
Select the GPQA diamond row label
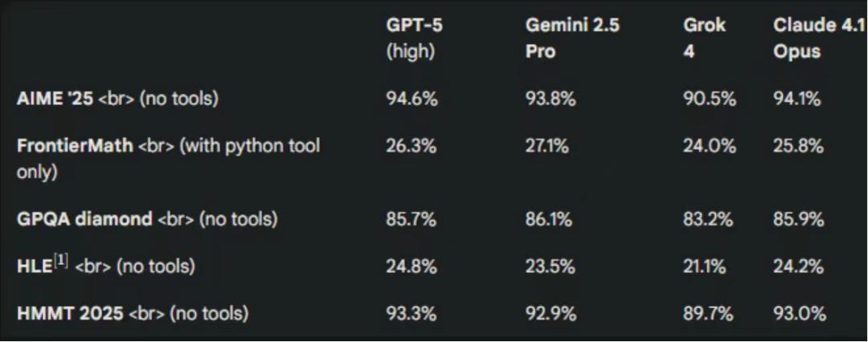tap(84, 218)
